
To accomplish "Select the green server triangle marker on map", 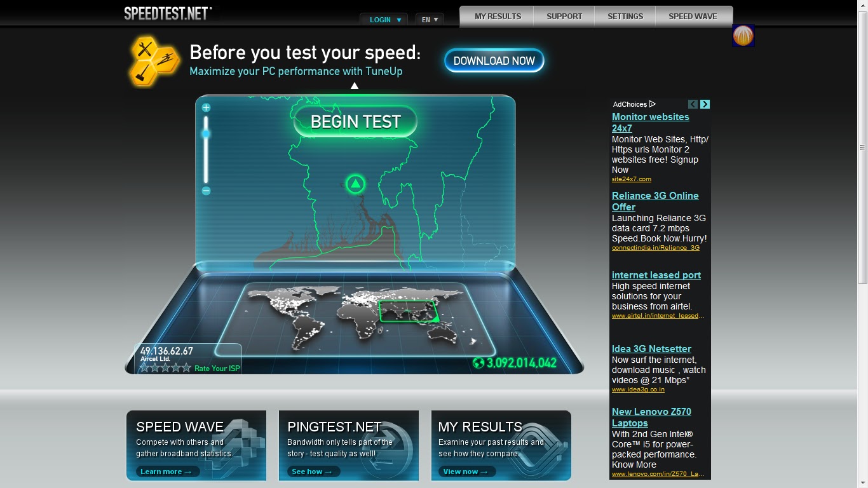I will coord(355,184).
